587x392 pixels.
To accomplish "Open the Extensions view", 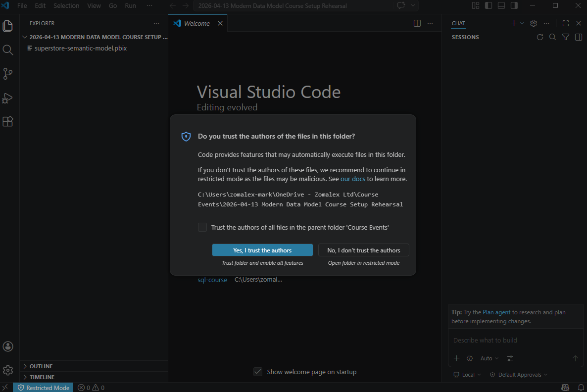I will (8, 121).
